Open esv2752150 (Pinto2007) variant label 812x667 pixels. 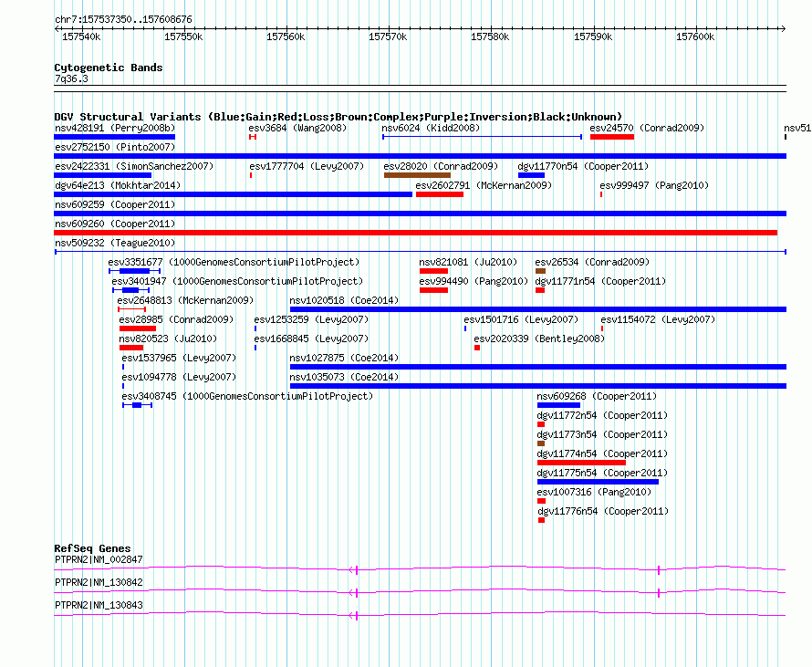pos(115,147)
